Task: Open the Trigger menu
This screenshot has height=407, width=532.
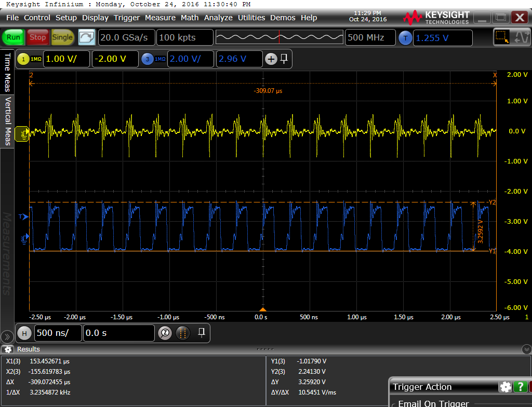Action: click(x=127, y=18)
